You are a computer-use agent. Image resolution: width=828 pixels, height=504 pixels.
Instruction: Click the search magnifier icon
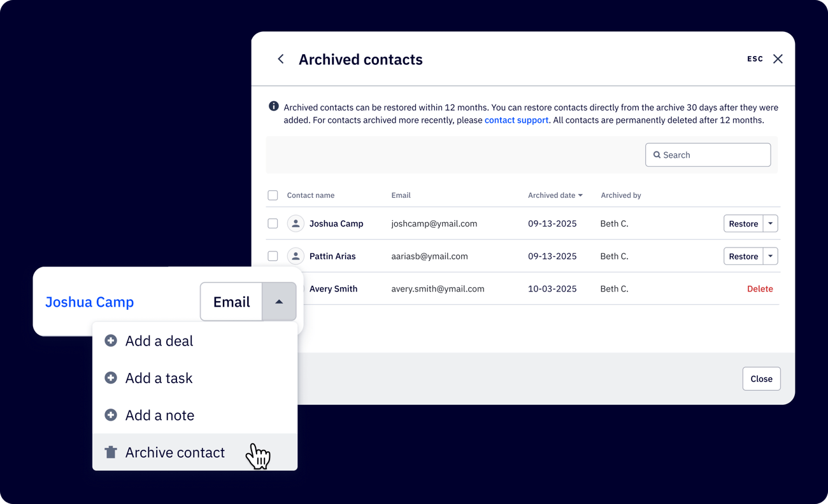pos(657,155)
